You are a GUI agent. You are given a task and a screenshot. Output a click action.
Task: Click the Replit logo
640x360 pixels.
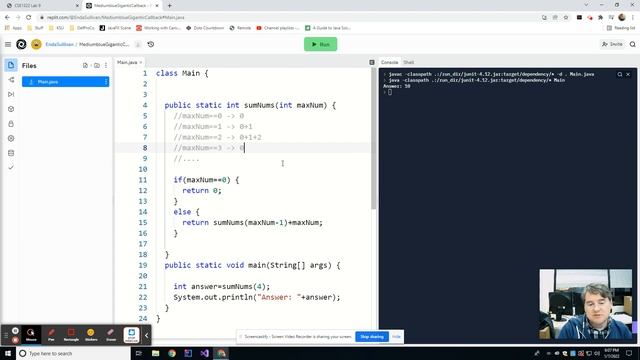coord(21,44)
